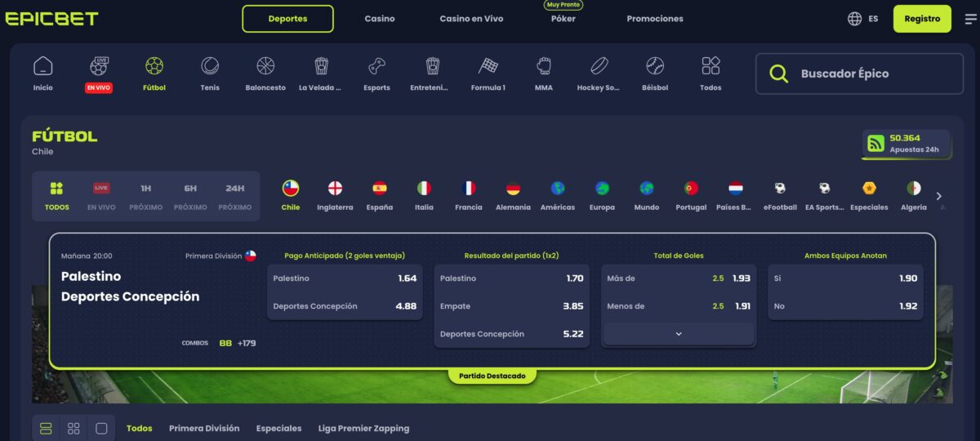Select the 24H próximo filter
This screenshot has height=441, width=980.
pyautogui.click(x=235, y=196)
